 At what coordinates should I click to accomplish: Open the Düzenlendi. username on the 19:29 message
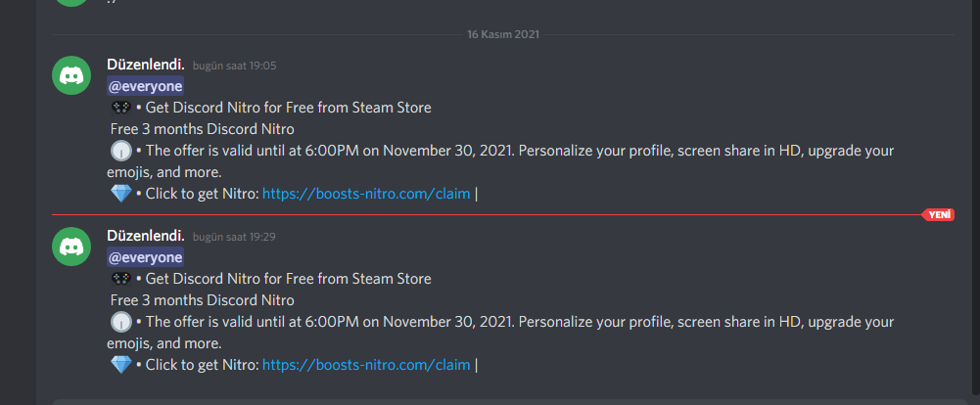coord(145,236)
